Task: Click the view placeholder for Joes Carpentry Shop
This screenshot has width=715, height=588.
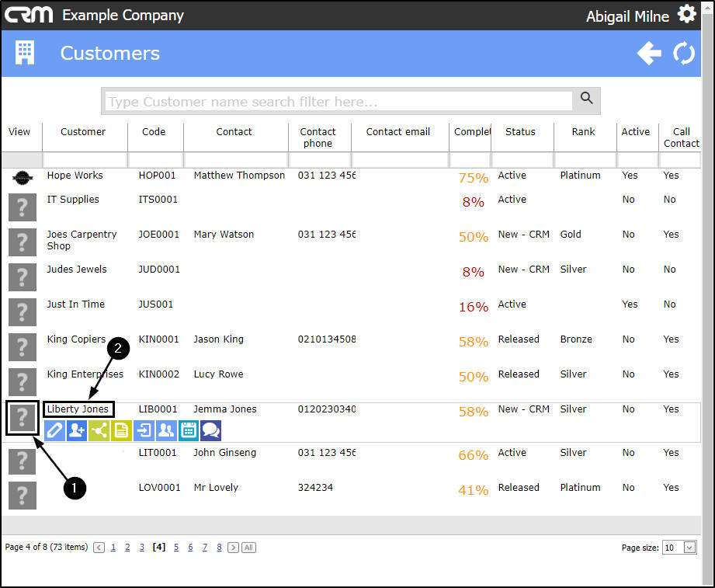Action: tap(23, 242)
